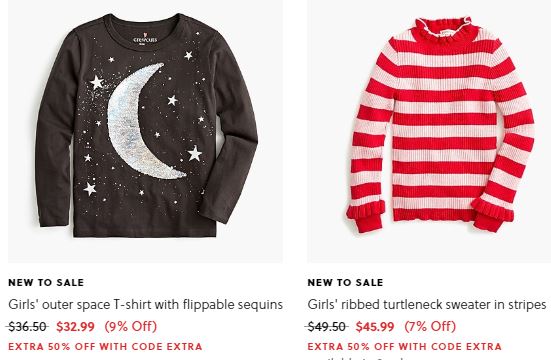Open Girls' outer space T-shirt with flippable sequins

click(145, 304)
